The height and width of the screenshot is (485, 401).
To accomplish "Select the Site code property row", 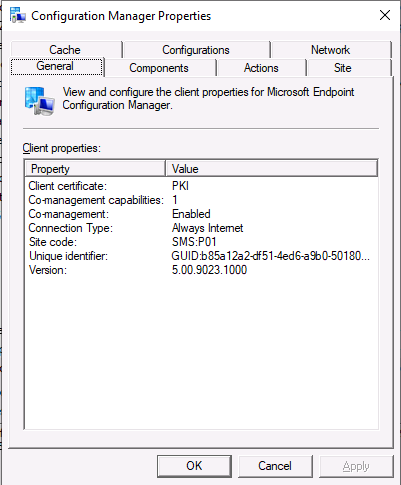I will 201,242.
